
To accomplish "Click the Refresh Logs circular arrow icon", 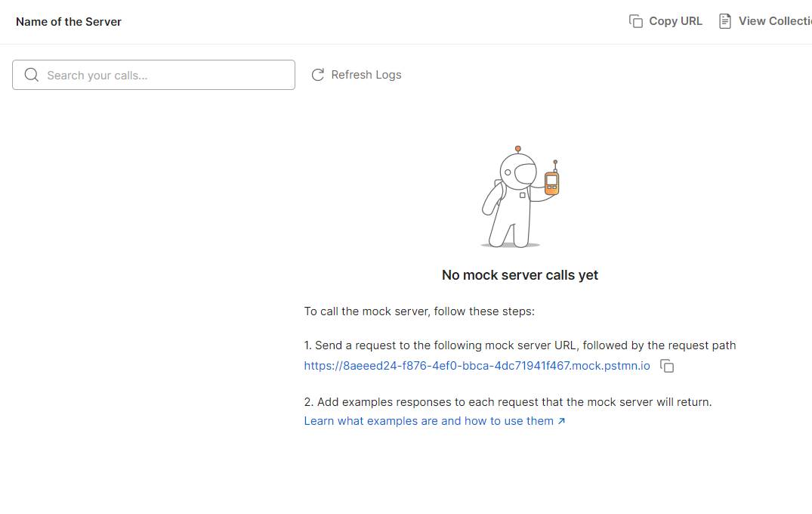I will [318, 75].
